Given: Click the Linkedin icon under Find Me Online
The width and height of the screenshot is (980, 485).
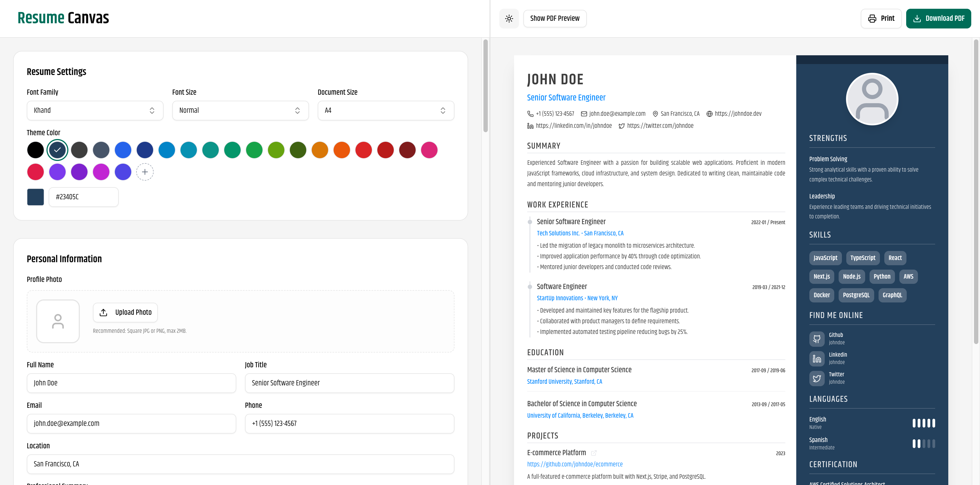Looking at the screenshot, I should click(817, 358).
